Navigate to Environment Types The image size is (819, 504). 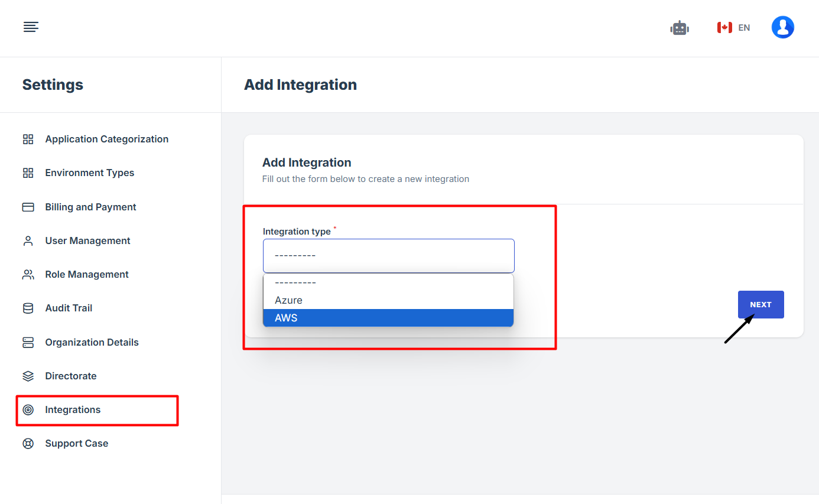tap(89, 173)
